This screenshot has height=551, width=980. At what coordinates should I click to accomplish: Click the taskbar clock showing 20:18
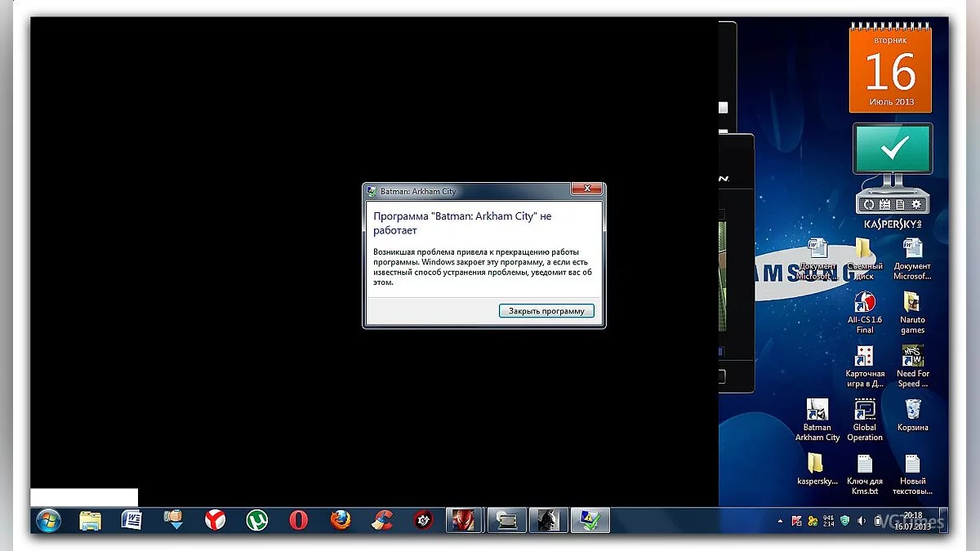point(913,521)
